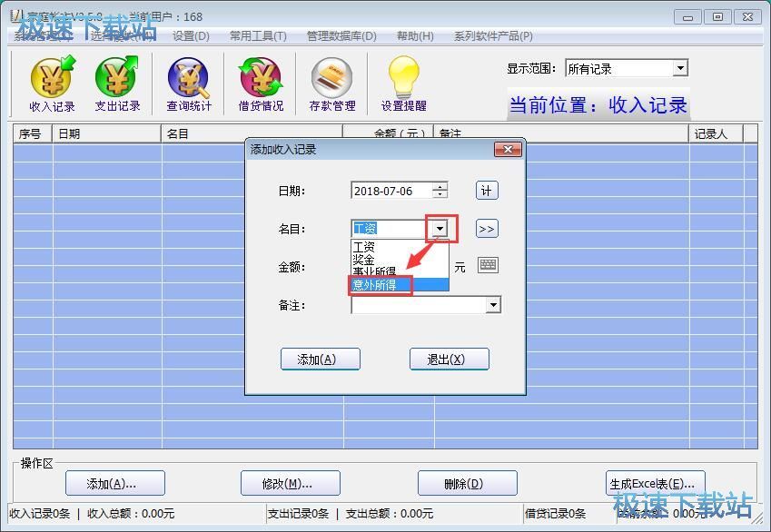Viewport: 771px width, 532px height.
Task: Minimize the main window
Action: [687, 16]
